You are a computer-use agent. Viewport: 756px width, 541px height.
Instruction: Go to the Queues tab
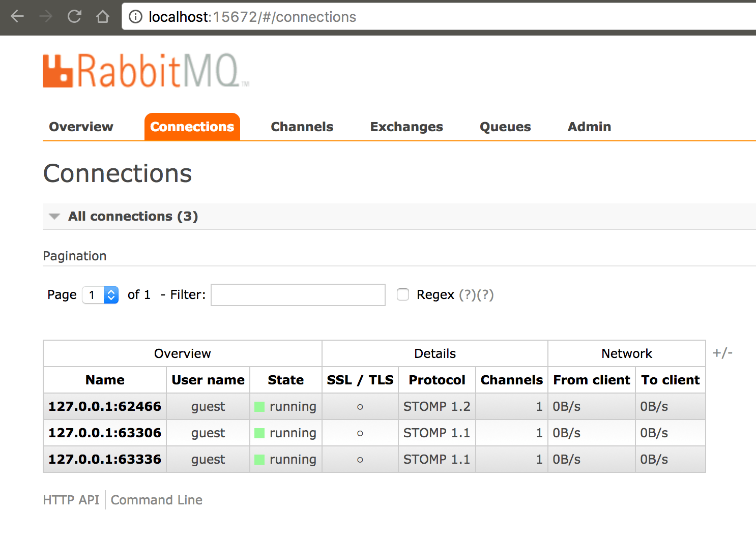(505, 127)
